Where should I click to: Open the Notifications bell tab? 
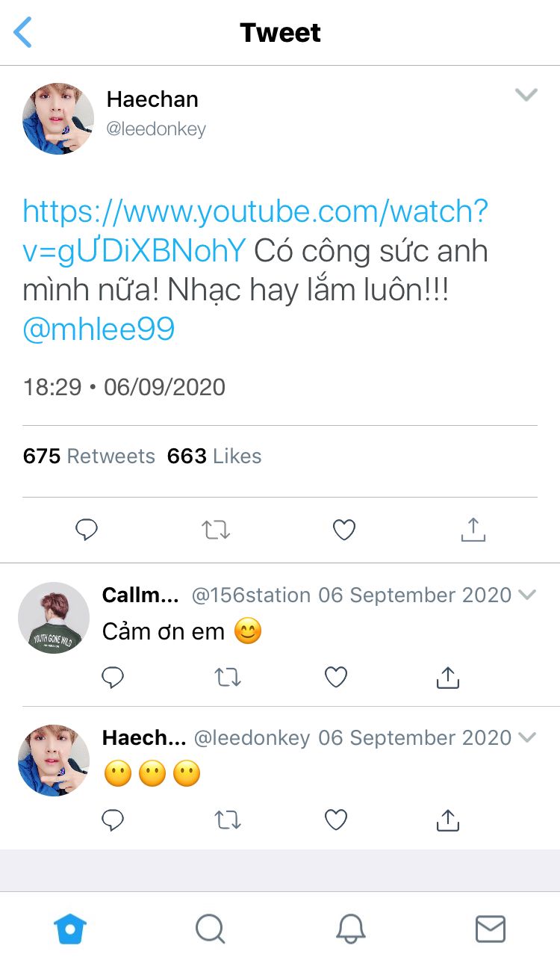[x=350, y=929]
